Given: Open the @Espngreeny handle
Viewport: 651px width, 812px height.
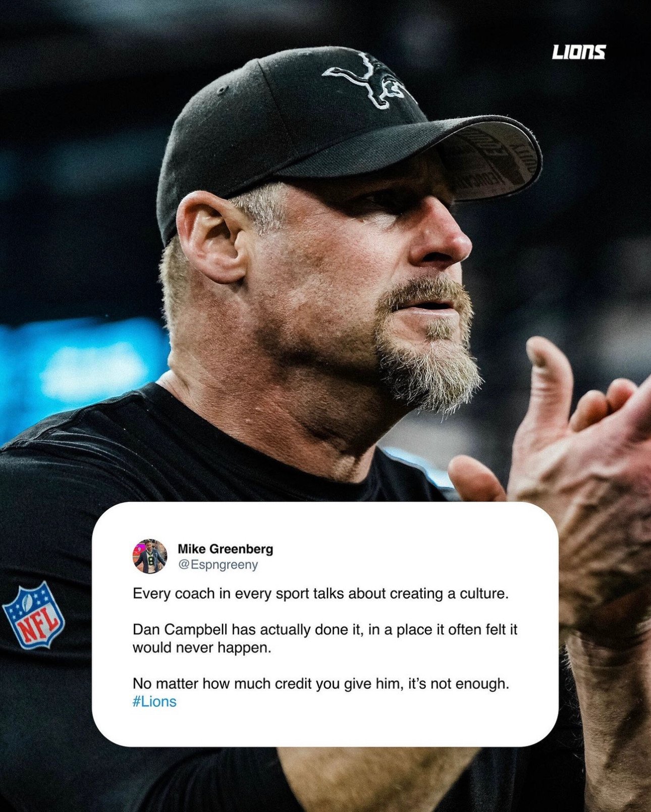Looking at the screenshot, I should [x=218, y=565].
